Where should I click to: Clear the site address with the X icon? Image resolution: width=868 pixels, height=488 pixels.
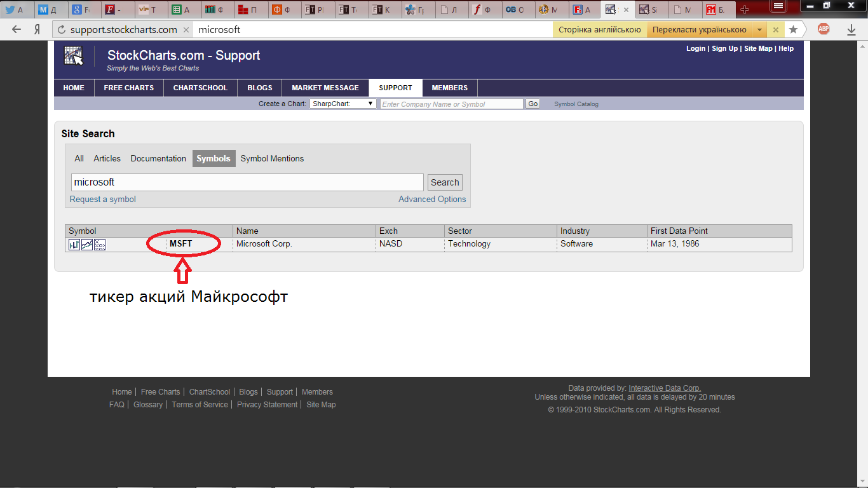(x=186, y=29)
